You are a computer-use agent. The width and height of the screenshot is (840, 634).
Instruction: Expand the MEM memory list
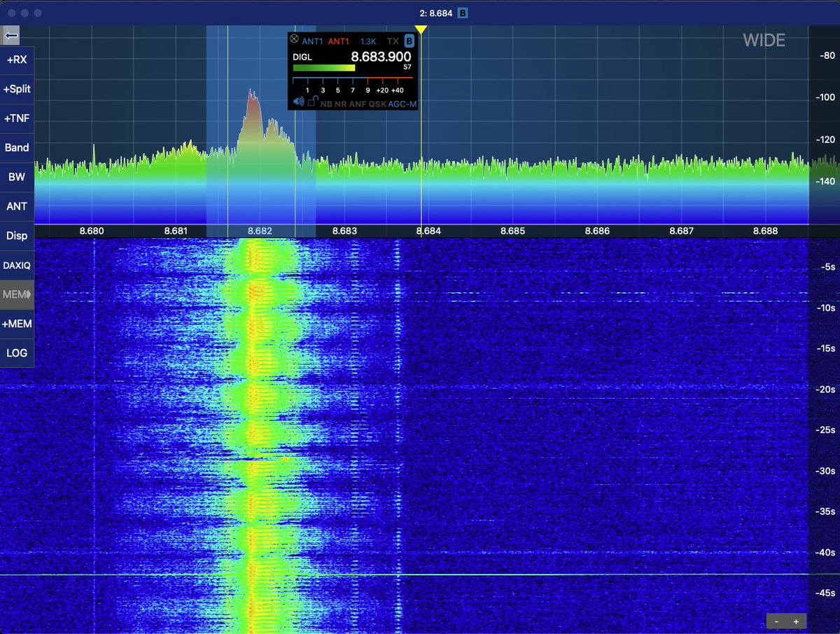pyautogui.click(x=17, y=294)
